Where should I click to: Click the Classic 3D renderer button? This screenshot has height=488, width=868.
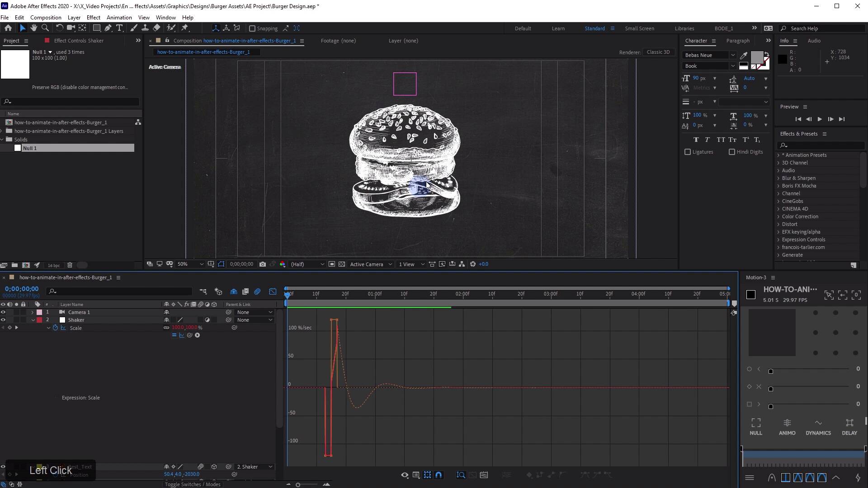point(658,52)
